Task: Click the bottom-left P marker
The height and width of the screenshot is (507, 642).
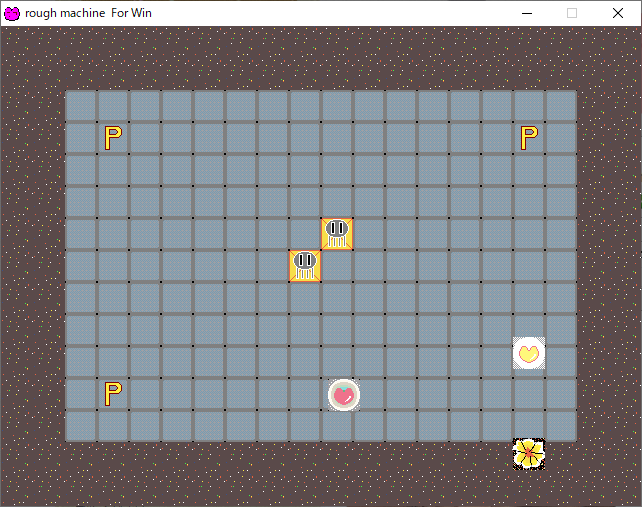Action: pos(113,394)
